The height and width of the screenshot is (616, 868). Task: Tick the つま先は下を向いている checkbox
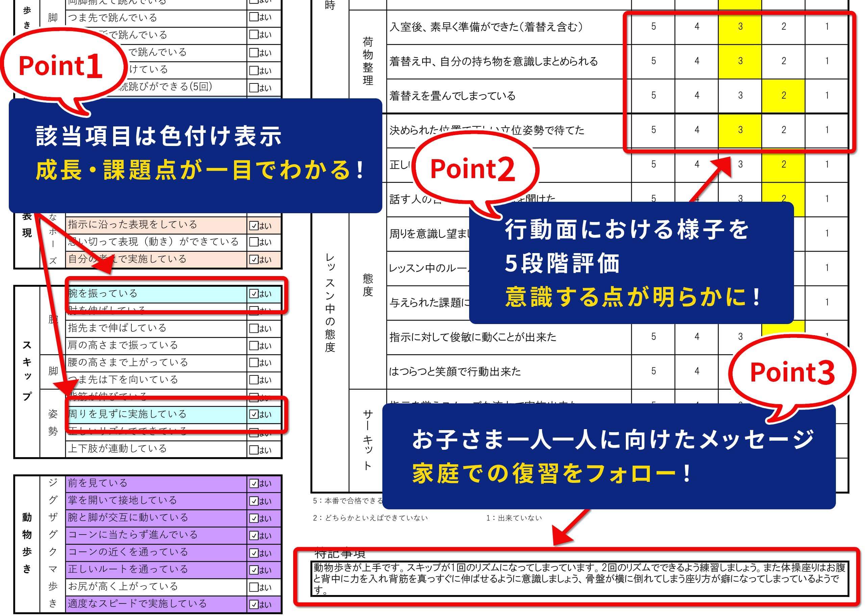[x=253, y=380]
